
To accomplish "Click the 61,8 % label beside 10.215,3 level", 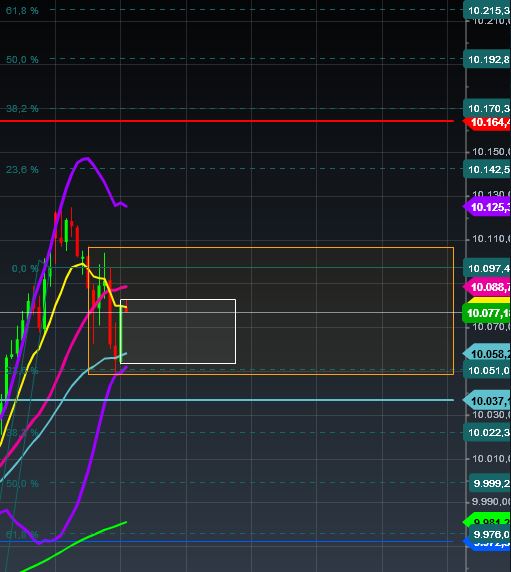I will click(22, 11).
